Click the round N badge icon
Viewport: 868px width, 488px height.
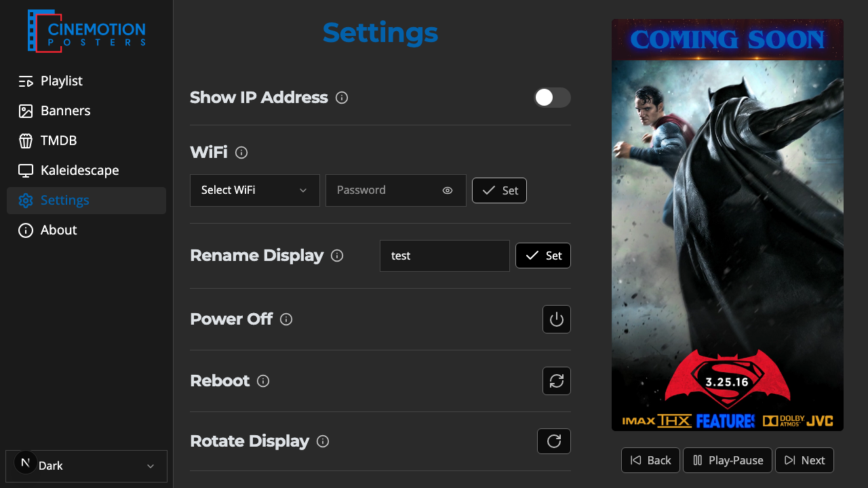pos(26,463)
